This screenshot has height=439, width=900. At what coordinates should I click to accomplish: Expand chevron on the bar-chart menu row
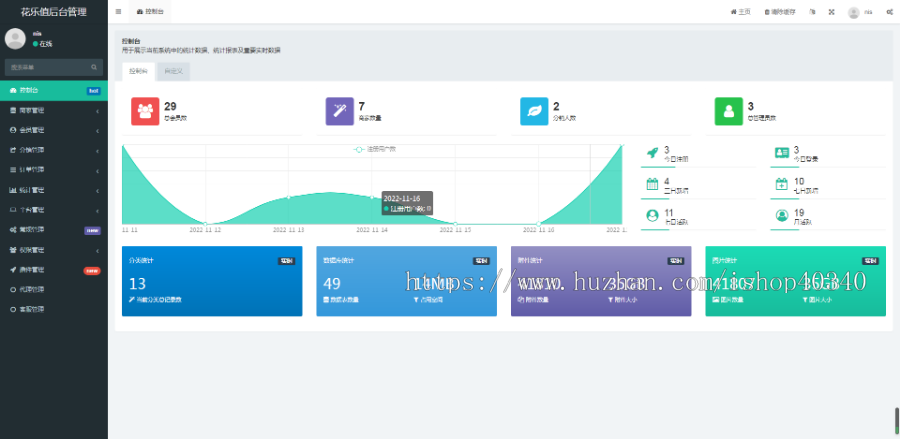[x=98, y=191]
